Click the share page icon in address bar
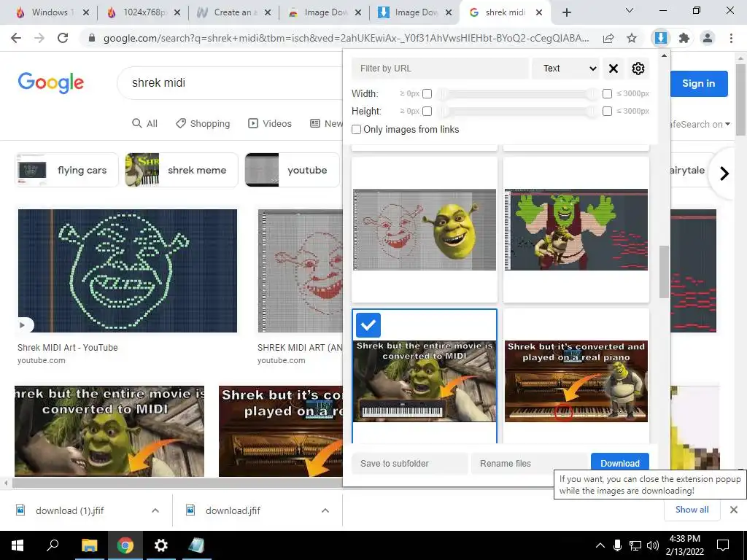 pyautogui.click(x=608, y=38)
